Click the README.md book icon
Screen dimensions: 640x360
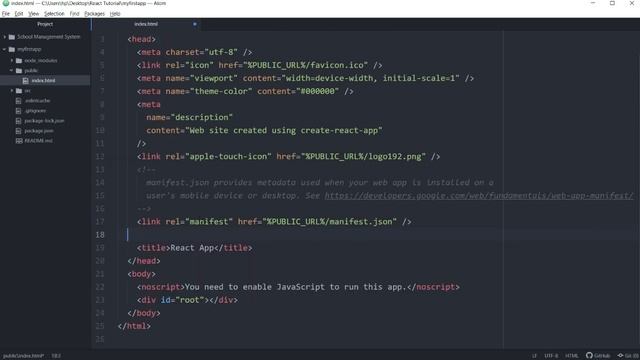(x=19, y=141)
